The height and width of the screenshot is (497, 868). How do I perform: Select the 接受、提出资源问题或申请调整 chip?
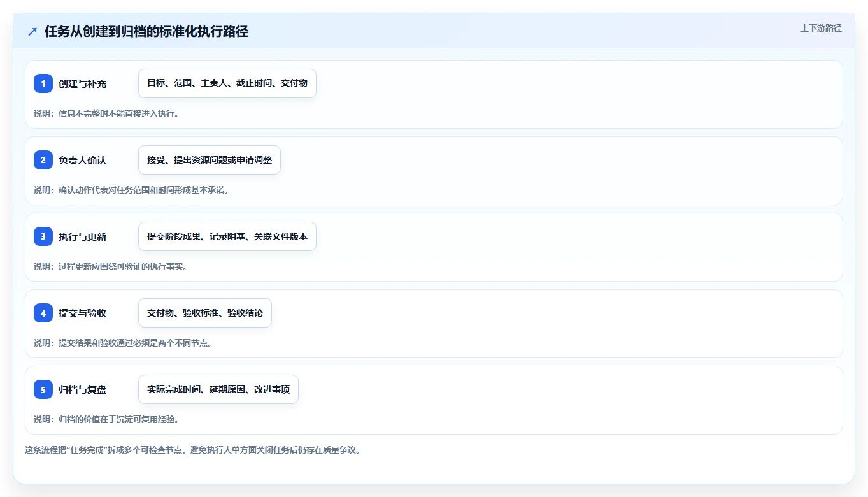click(210, 160)
